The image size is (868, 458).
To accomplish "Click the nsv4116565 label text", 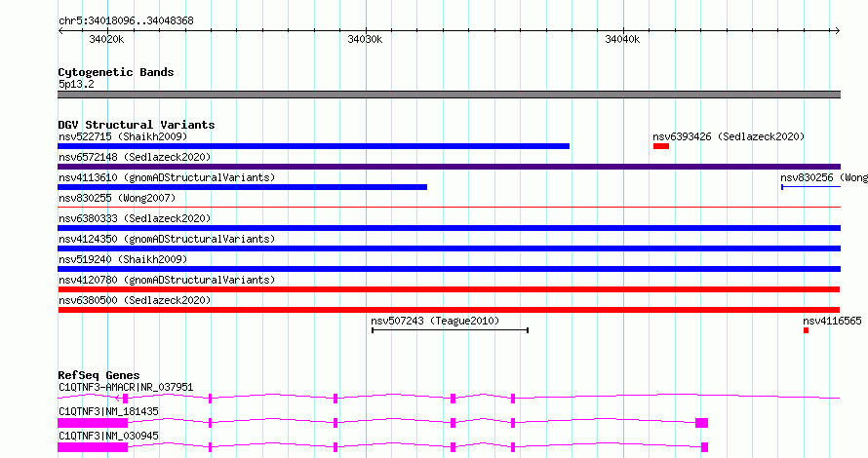I will [832, 321].
